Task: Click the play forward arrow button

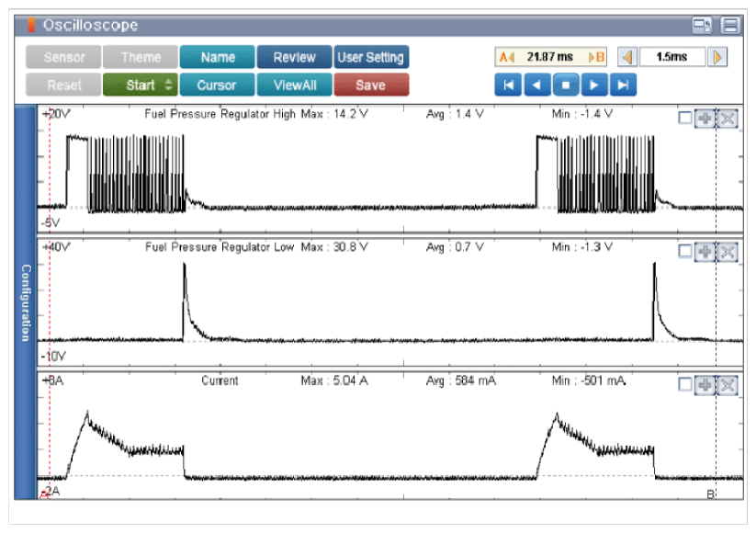Action: coord(595,85)
